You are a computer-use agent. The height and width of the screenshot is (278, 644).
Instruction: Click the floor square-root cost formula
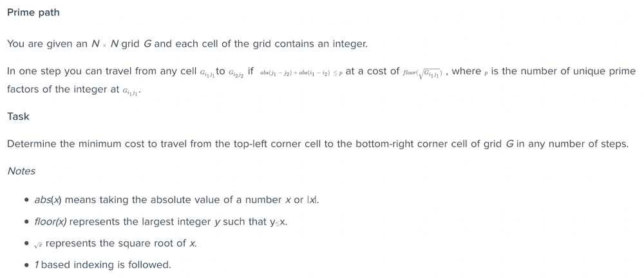pos(422,73)
